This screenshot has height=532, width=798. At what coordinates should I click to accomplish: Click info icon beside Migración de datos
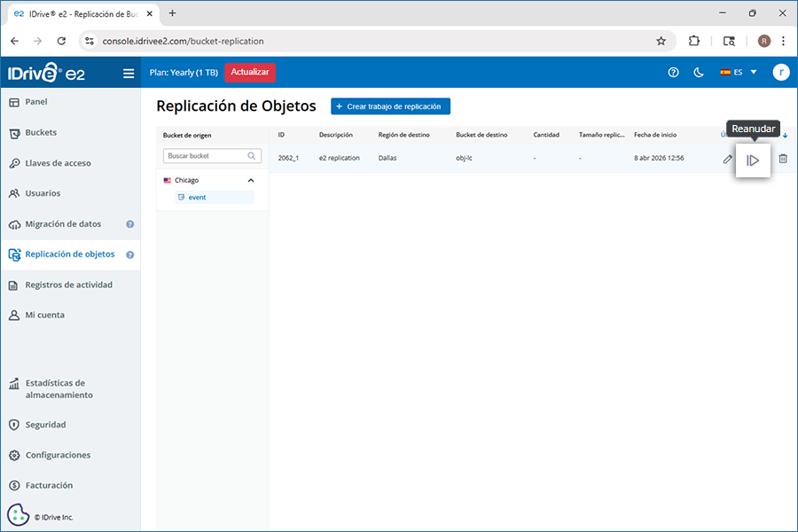click(130, 224)
